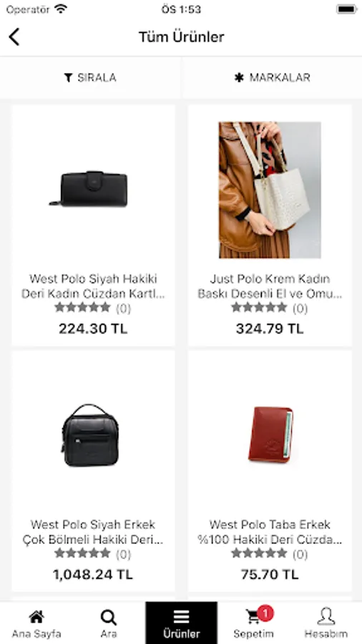This screenshot has width=362, height=644.
Task: Click the funnel icon beside SIRALA
Action: click(x=69, y=77)
